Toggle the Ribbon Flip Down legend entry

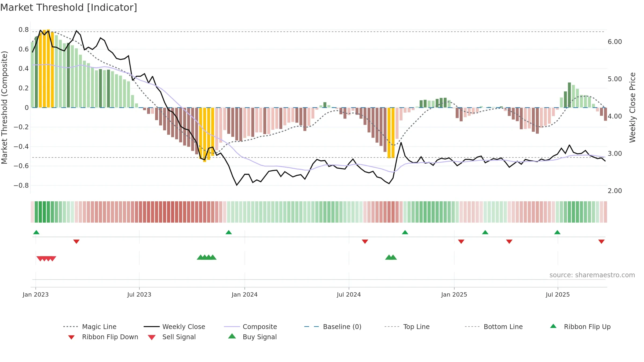tap(103, 337)
